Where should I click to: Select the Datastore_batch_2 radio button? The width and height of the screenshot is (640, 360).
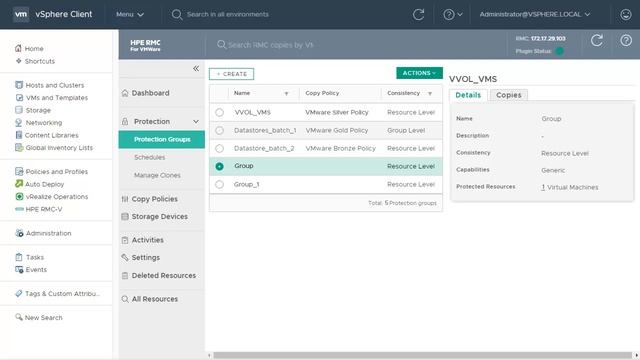coord(220,148)
